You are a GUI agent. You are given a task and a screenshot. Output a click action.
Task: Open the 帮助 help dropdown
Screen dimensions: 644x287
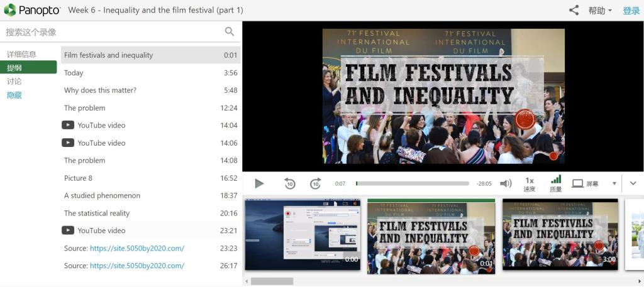[599, 11]
